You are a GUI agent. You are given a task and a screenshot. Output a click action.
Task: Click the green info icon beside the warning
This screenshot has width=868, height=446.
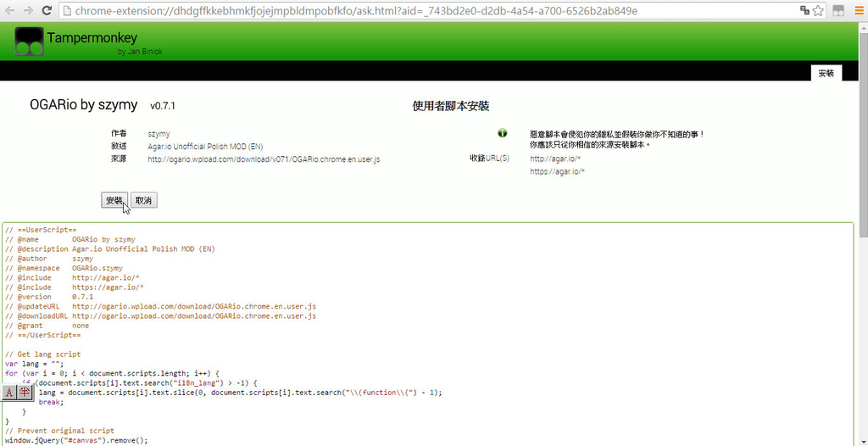coord(502,133)
